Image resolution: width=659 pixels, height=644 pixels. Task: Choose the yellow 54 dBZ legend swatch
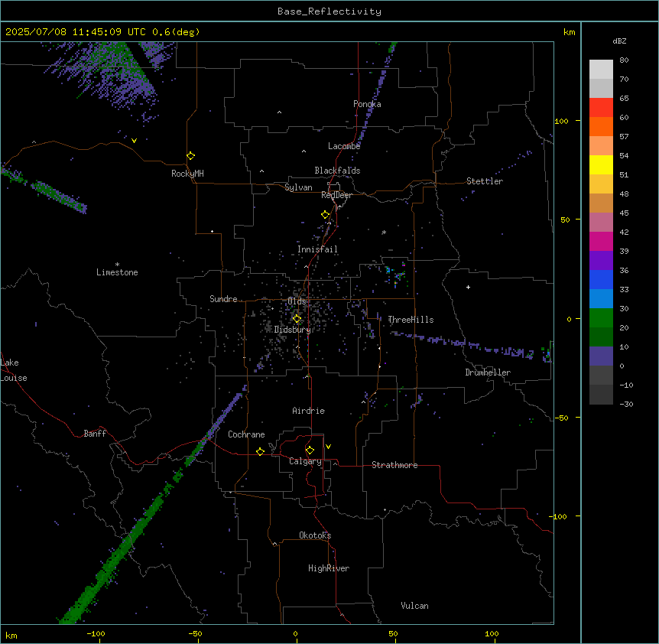point(601,164)
